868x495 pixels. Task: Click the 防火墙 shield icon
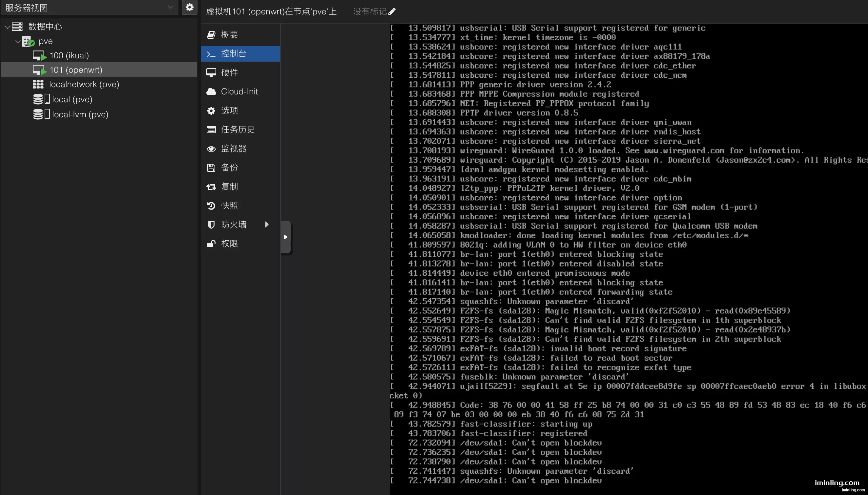tap(211, 225)
